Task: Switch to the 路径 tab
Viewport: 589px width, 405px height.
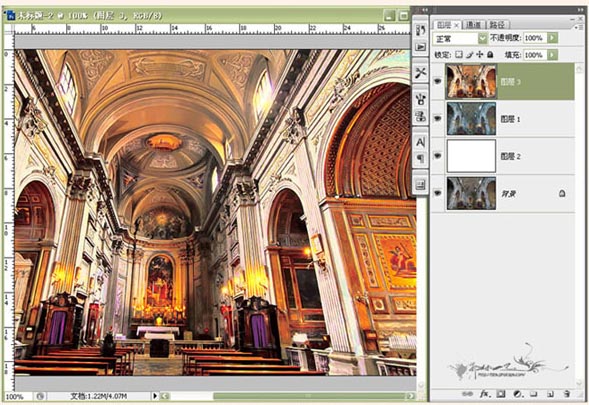Action: click(497, 25)
